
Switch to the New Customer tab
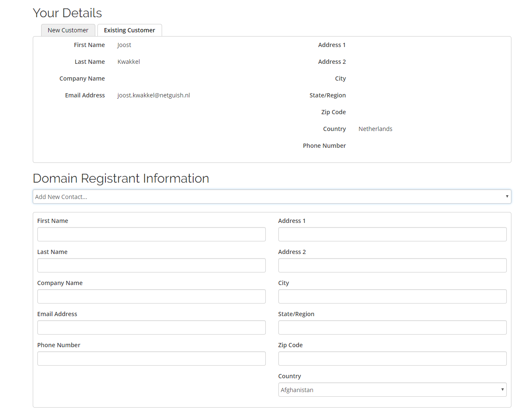pos(68,30)
